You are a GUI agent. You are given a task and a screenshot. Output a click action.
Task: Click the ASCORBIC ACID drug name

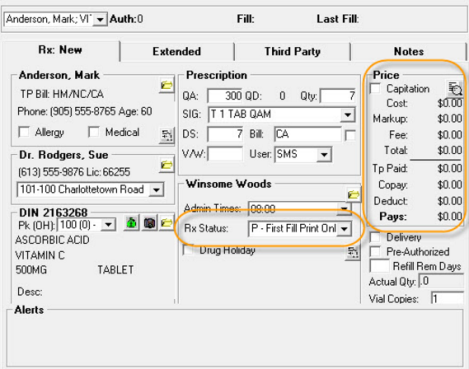coord(52,240)
